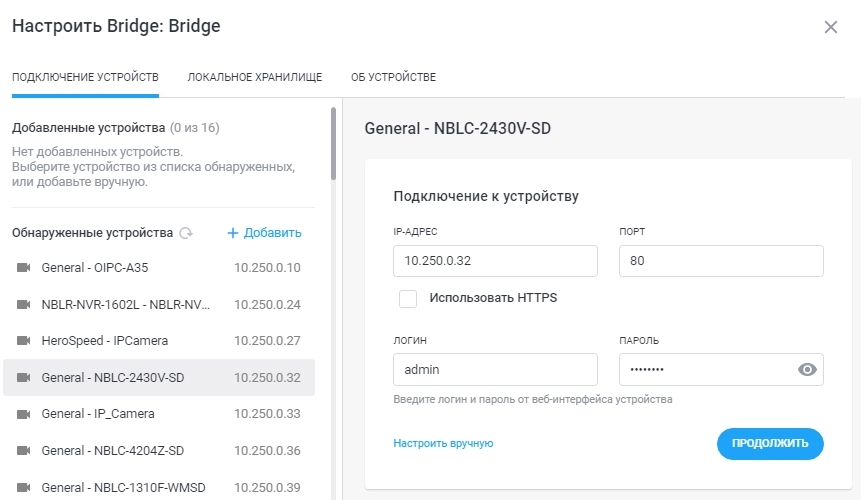
Task: Focus the Пароль input field
Action: point(721,369)
